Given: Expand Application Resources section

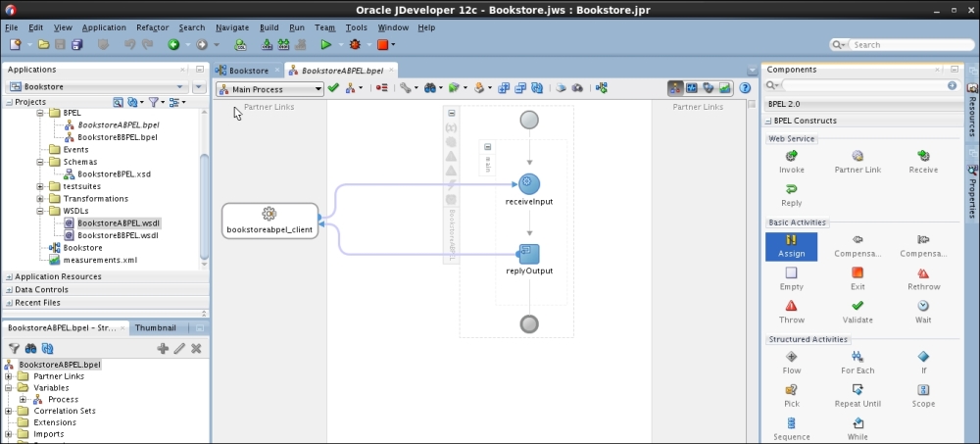Looking at the screenshot, I should pyautogui.click(x=10, y=276).
